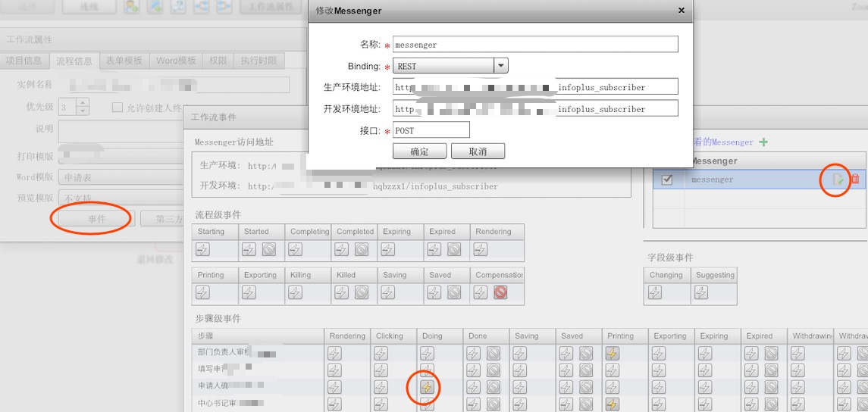Switch to 权限 tab
868x412 pixels.
(x=218, y=61)
